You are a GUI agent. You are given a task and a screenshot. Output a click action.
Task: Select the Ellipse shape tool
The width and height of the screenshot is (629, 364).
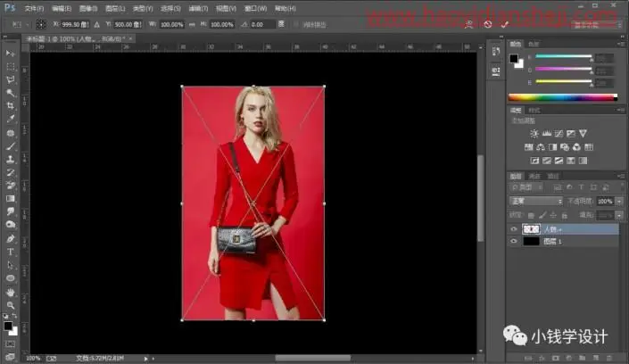(10, 278)
